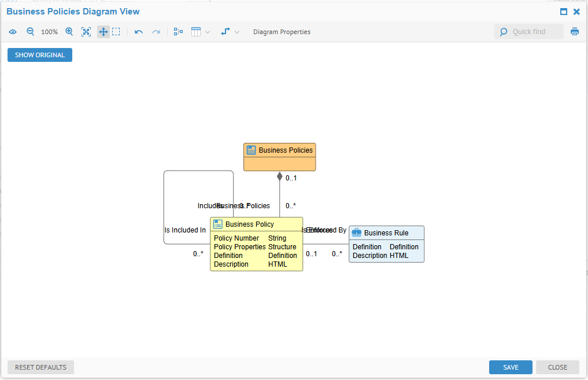Maximize the Diagram View dialog
Image resolution: width=588 pixels, height=380 pixels.
(x=564, y=12)
